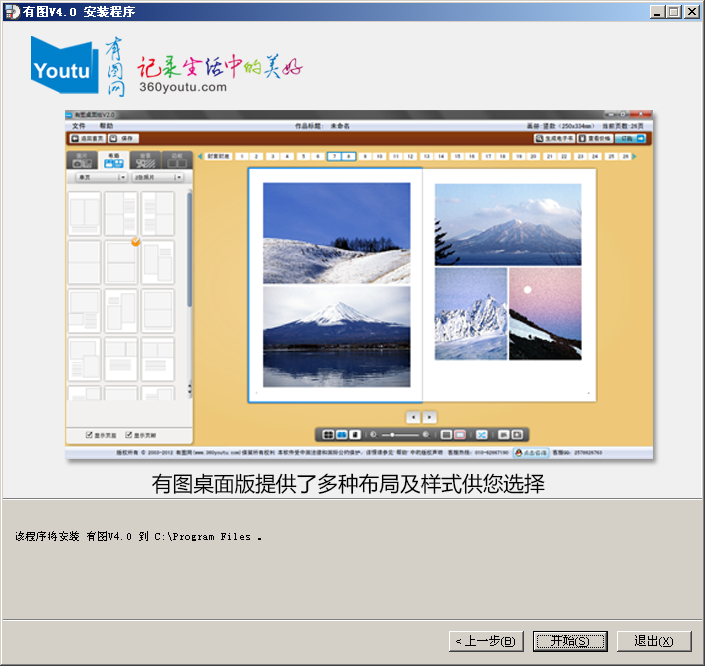Image resolution: width=705 pixels, height=666 pixels.
Task: Click the 上一步(B) back button
Action: [485, 641]
